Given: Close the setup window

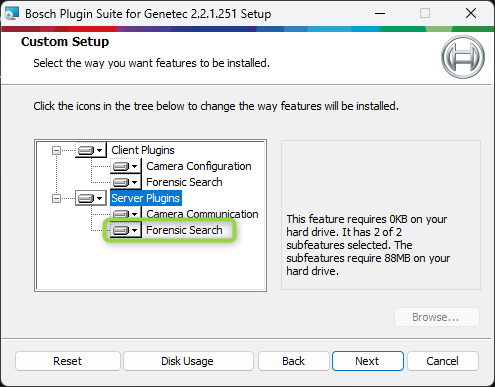Looking at the screenshot, I should tap(471, 14).
